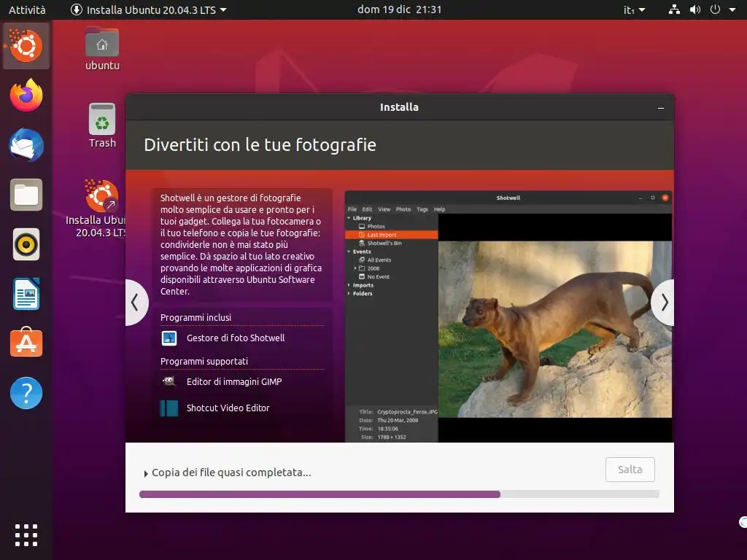This screenshot has width=747, height=560.
Task: Go to the previous slide
Action: point(136,303)
